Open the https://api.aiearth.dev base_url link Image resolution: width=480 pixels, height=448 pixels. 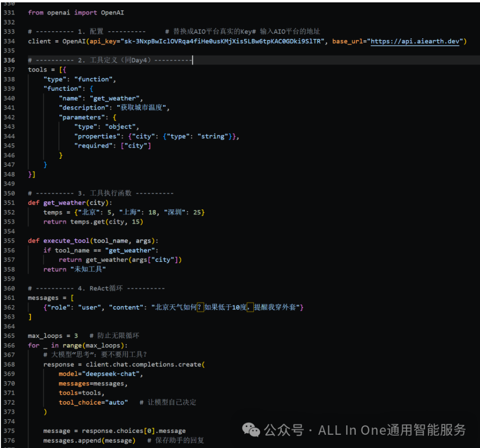(415, 41)
